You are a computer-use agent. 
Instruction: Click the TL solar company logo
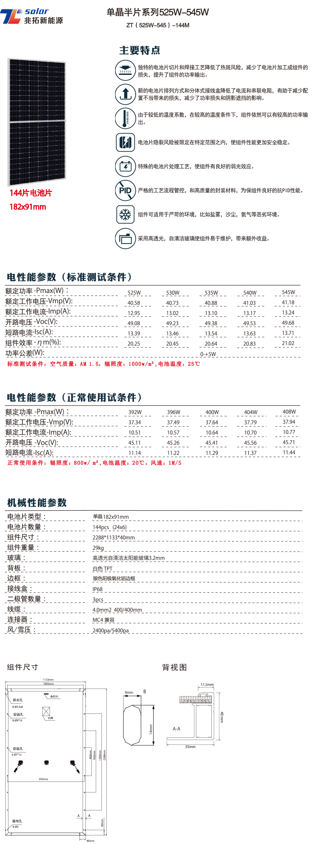coord(32,16)
